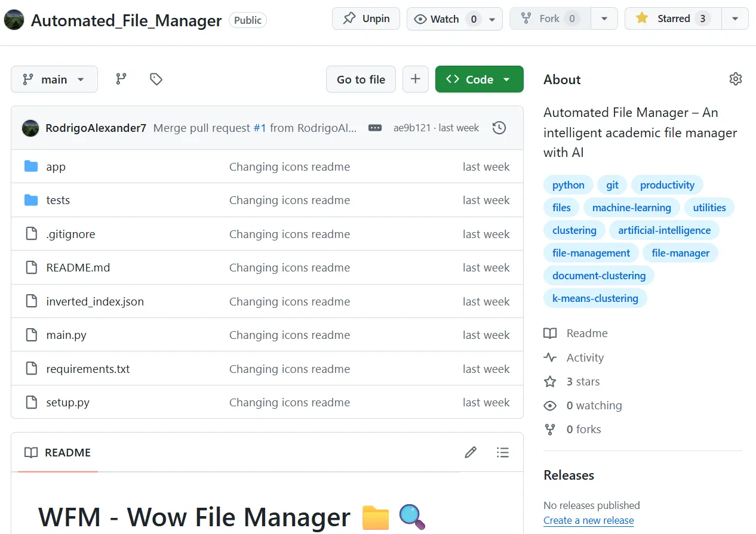
Task: Click the app folder icon
Action: (x=31, y=166)
